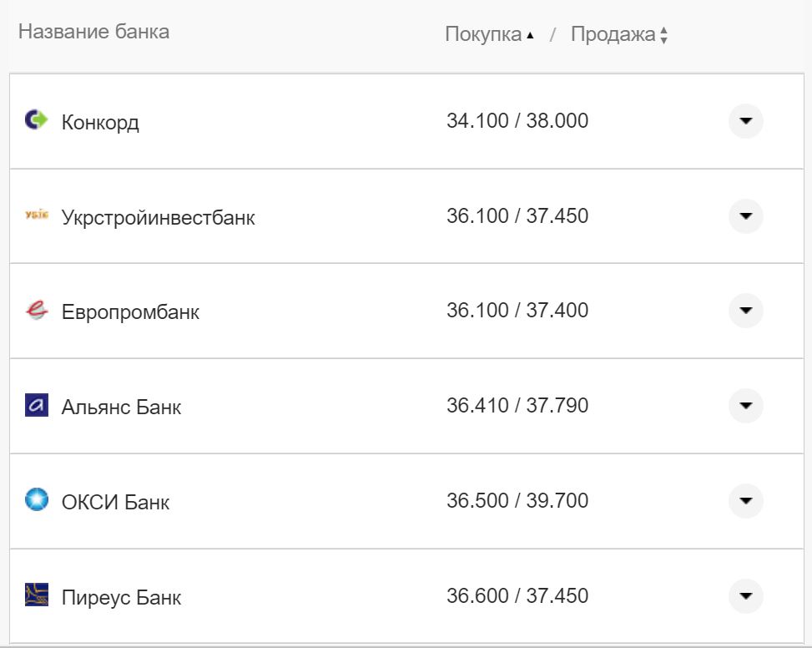Expand the Конкорд row details arrow
The image size is (812, 648).
click(x=745, y=121)
